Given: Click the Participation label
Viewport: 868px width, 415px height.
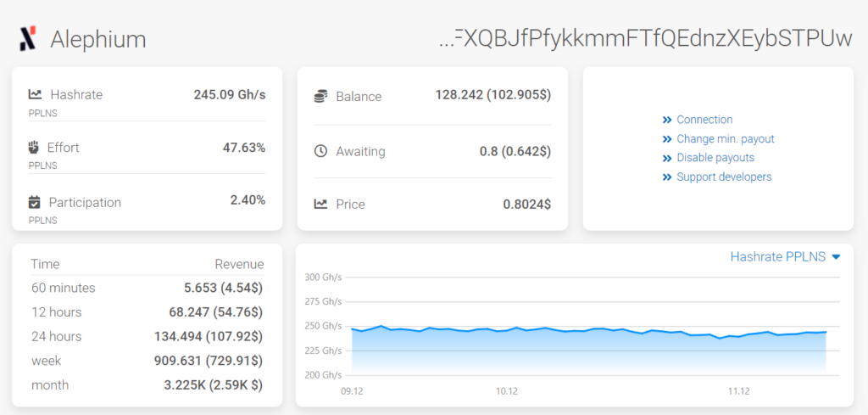Looking at the screenshot, I should coord(85,203).
